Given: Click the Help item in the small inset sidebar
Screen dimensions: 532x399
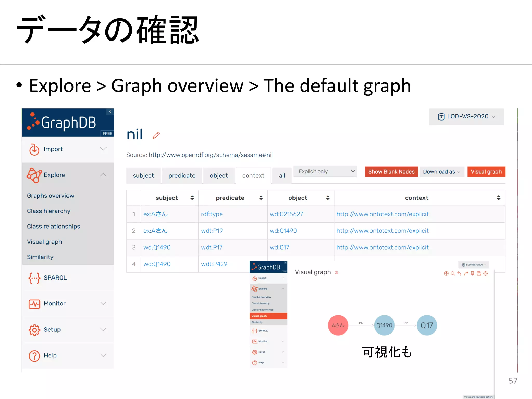Looking at the screenshot, I should 268,363.
